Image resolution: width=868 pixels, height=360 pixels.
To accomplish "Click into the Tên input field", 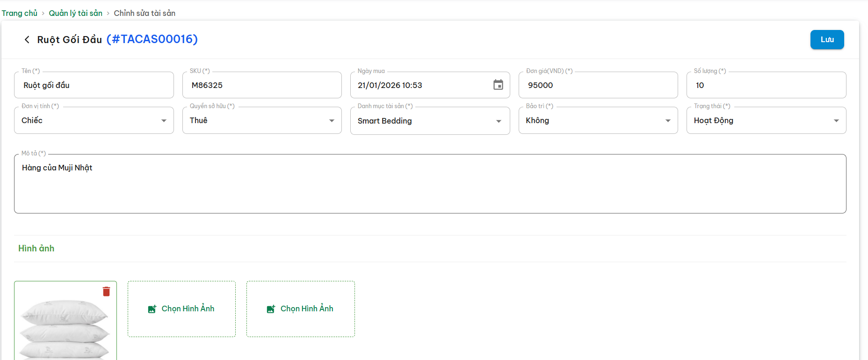I will tap(94, 85).
